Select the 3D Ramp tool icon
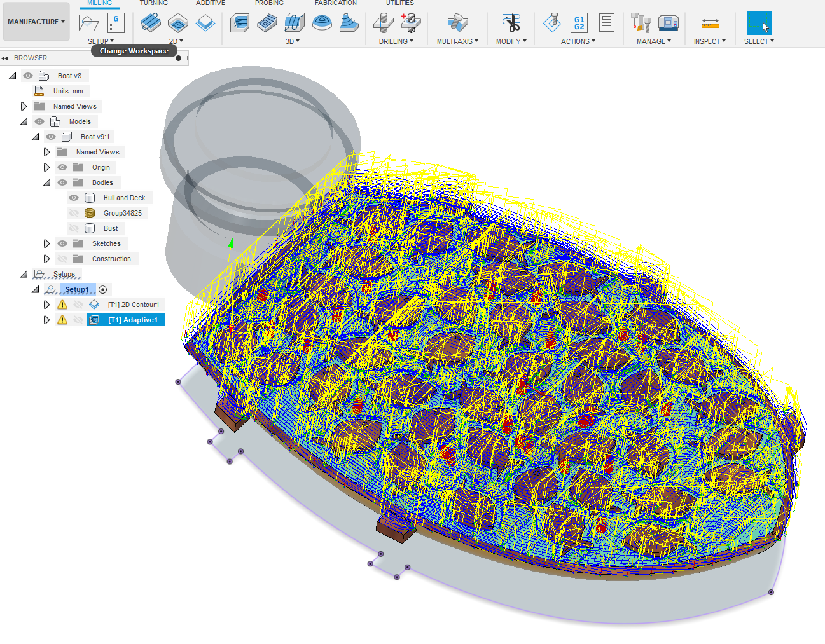Viewport: 825px width, 644px height. 349,24
